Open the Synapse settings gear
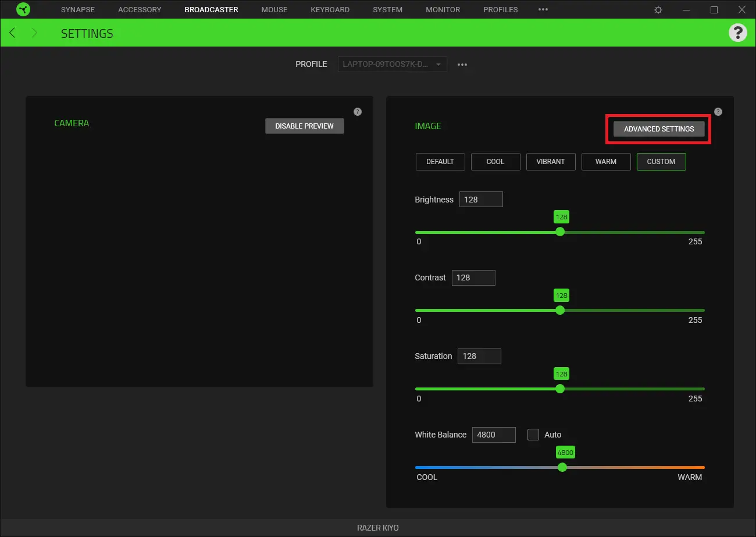The image size is (756, 537). tap(657, 9)
